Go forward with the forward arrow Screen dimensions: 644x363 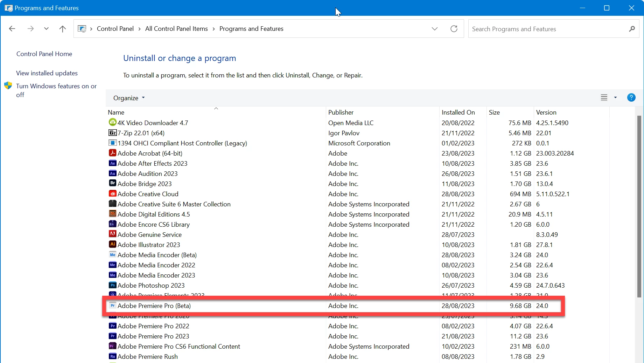click(30, 29)
